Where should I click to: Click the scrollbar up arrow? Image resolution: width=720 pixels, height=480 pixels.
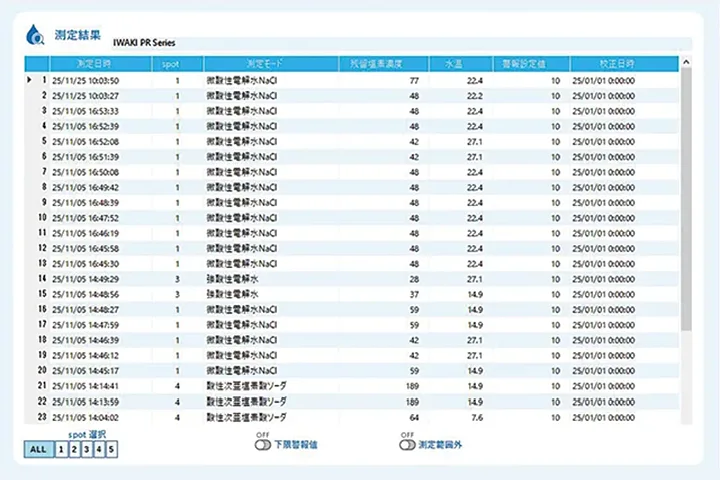click(x=686, y=63)
